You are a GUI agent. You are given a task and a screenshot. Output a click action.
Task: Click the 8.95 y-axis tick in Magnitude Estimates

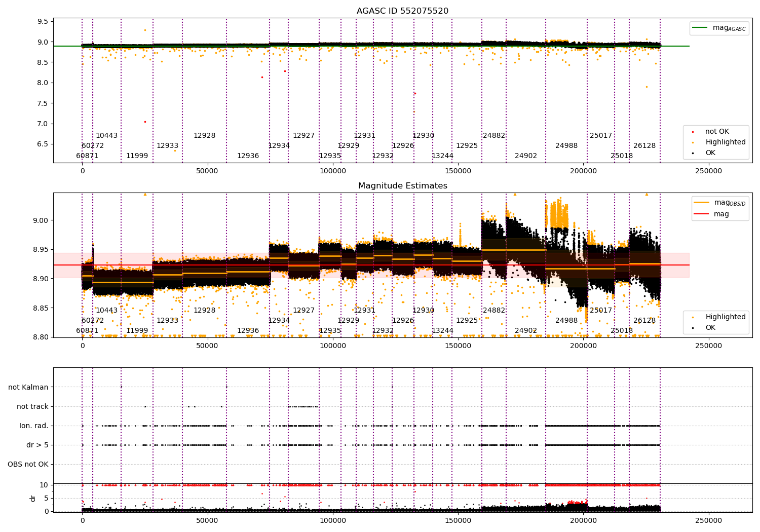click(x=41, y=250)
